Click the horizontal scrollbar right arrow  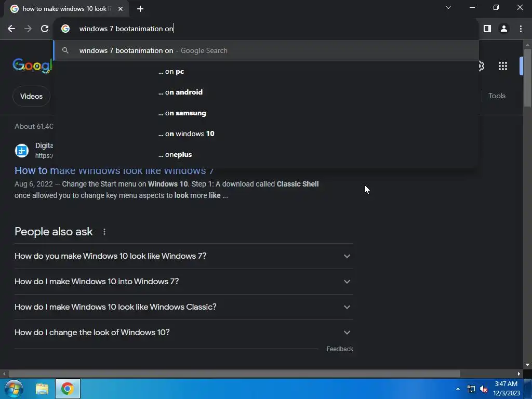(519, 374)
